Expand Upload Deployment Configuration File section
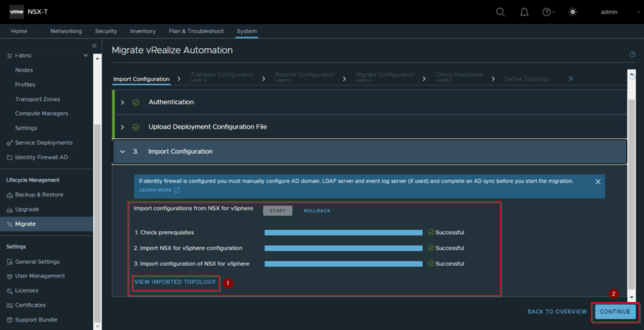The image size is (644, 330). pos(123,127)
